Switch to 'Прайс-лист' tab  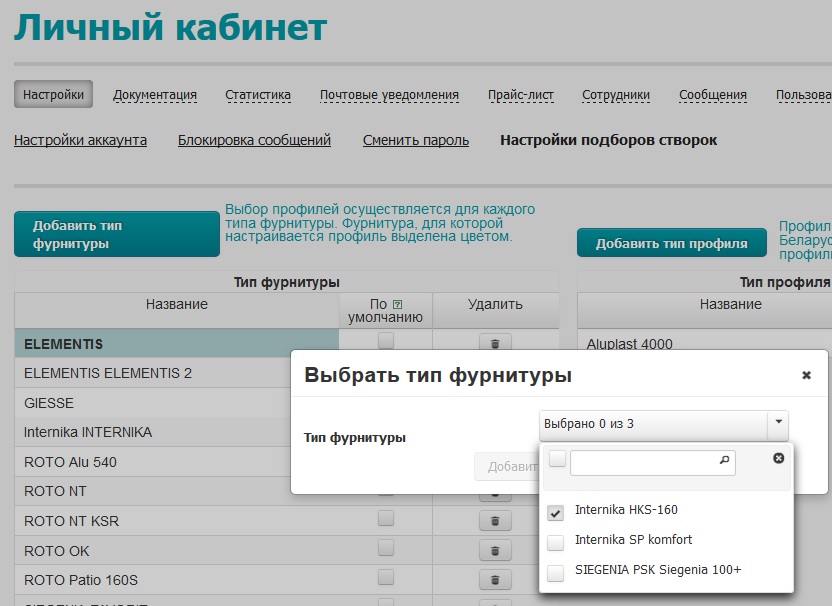[520, 95]
